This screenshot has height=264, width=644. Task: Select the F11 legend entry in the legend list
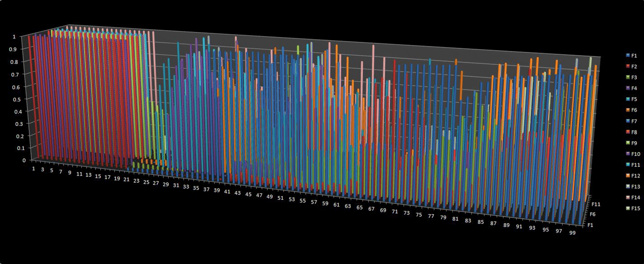click(x=633, y=165)
